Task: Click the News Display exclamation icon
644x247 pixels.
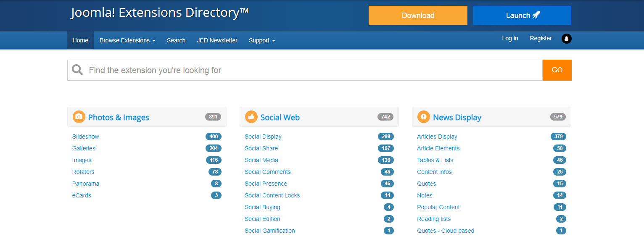Action: point(423,117)
